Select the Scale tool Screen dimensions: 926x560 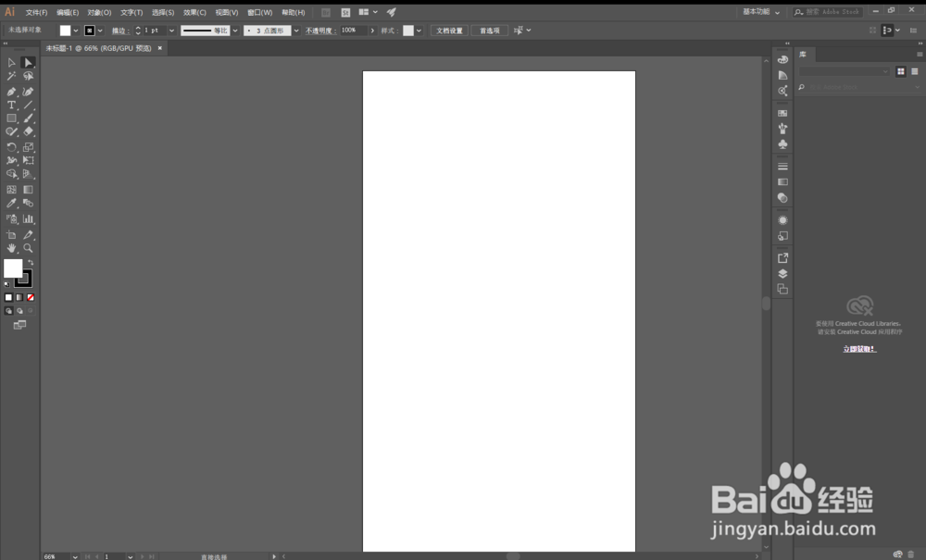click(28, 147)
